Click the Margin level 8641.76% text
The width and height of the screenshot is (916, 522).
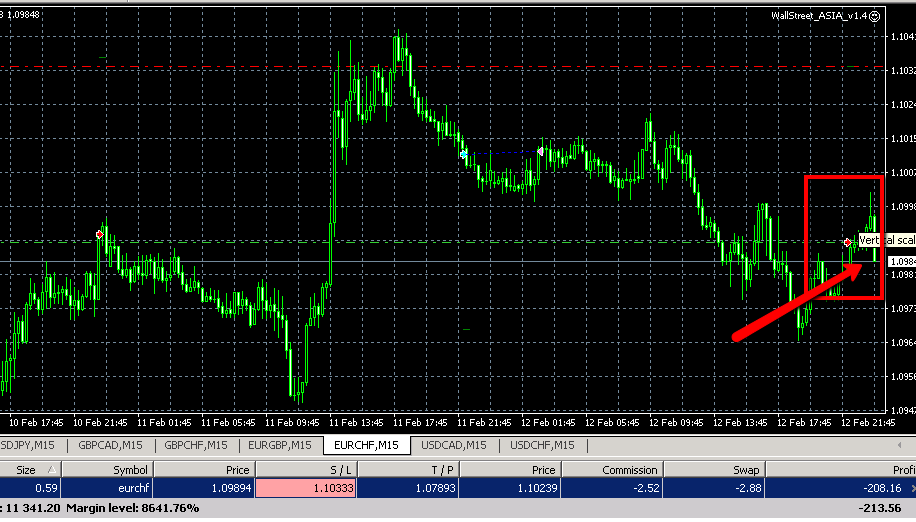133,509
